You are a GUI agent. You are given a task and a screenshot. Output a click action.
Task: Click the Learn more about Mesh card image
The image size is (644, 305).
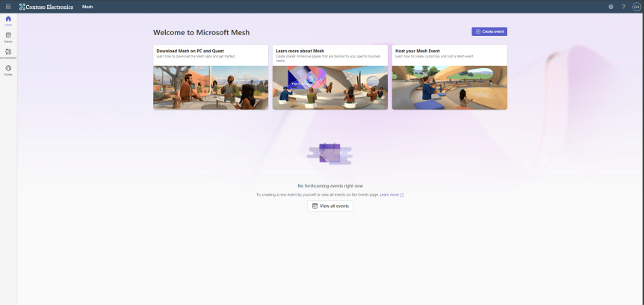330,87
